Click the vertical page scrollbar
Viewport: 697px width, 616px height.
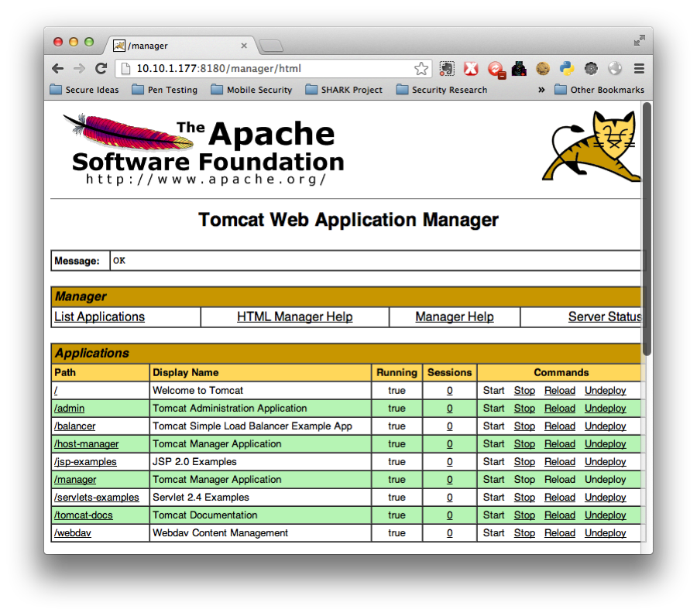tap(647, 229)
